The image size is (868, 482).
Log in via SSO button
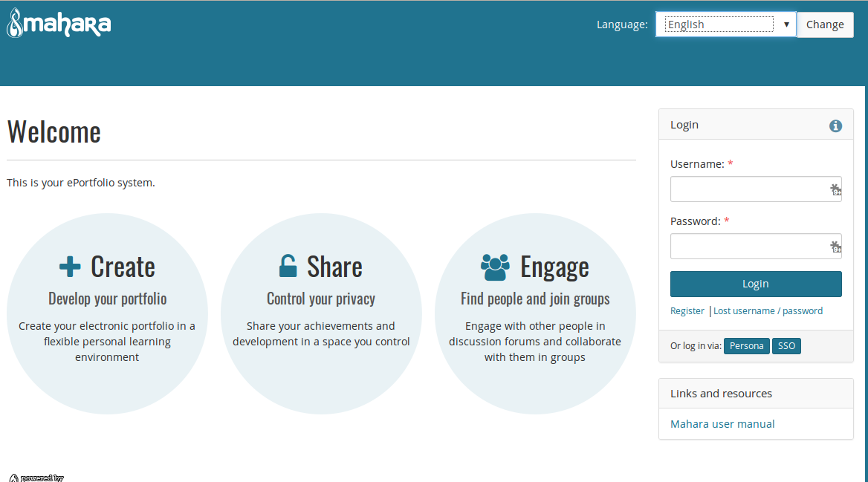pos(786,346)
